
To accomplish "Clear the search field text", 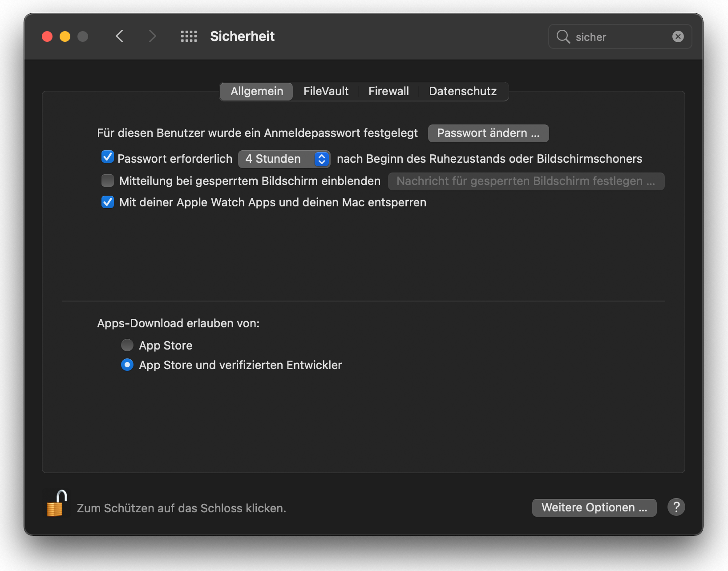I will coord(678,36).
